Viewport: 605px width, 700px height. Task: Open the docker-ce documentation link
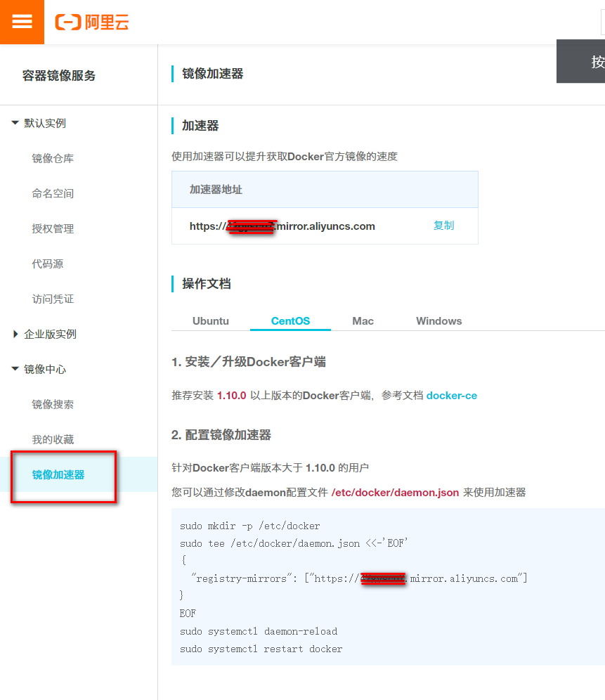451,396
